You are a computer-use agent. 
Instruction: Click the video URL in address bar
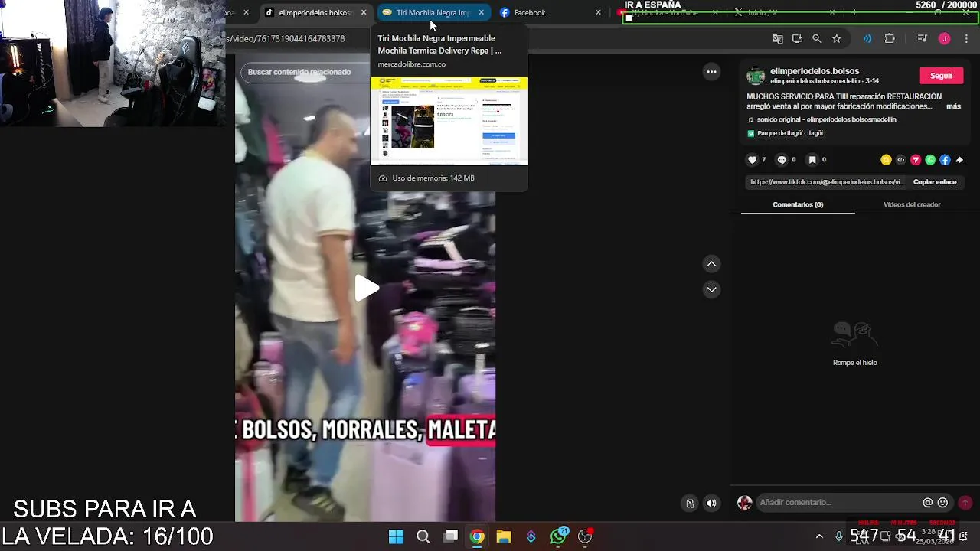(286, 38)
